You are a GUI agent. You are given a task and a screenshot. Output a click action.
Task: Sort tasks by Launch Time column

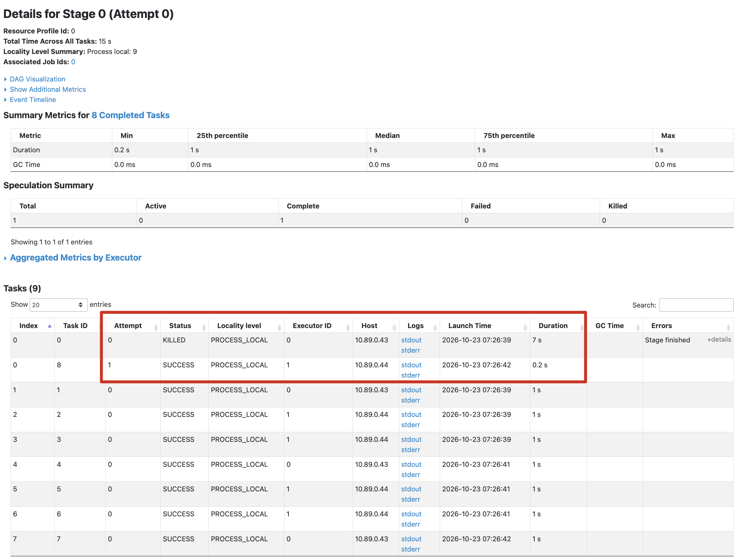pos(485,326)
